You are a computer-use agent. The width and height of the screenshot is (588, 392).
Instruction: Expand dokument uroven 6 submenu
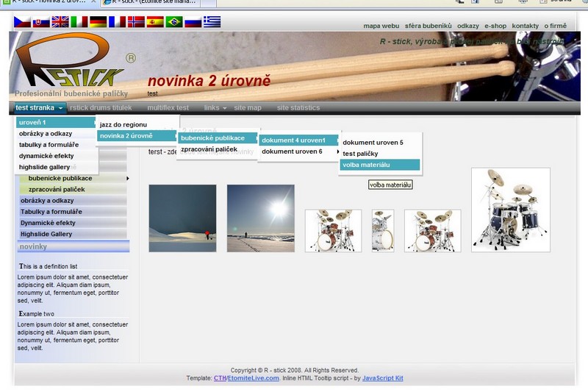299,152
